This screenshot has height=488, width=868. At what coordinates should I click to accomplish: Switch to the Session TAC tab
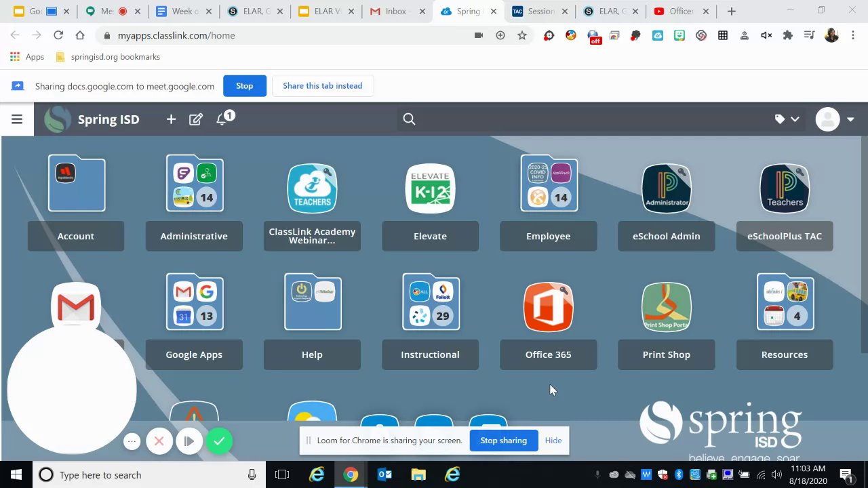pyautogui.click(x=540, y=12)
